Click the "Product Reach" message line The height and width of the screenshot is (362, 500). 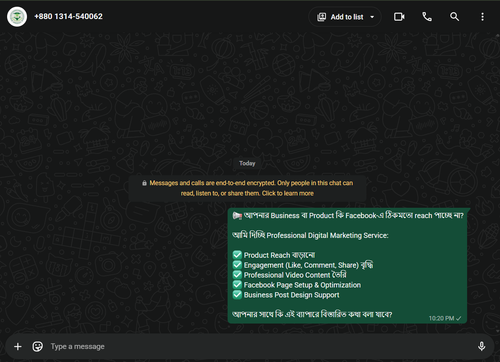pos(274,255)
